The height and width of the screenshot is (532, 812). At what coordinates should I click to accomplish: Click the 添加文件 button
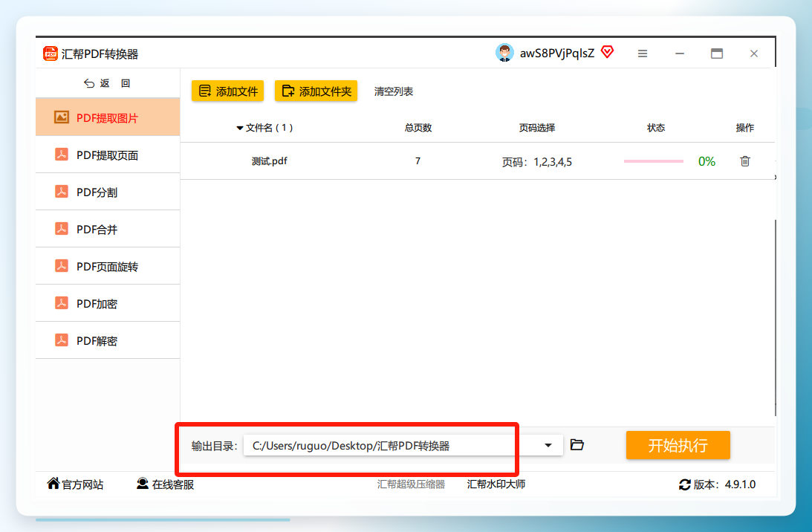pos(228,91)
